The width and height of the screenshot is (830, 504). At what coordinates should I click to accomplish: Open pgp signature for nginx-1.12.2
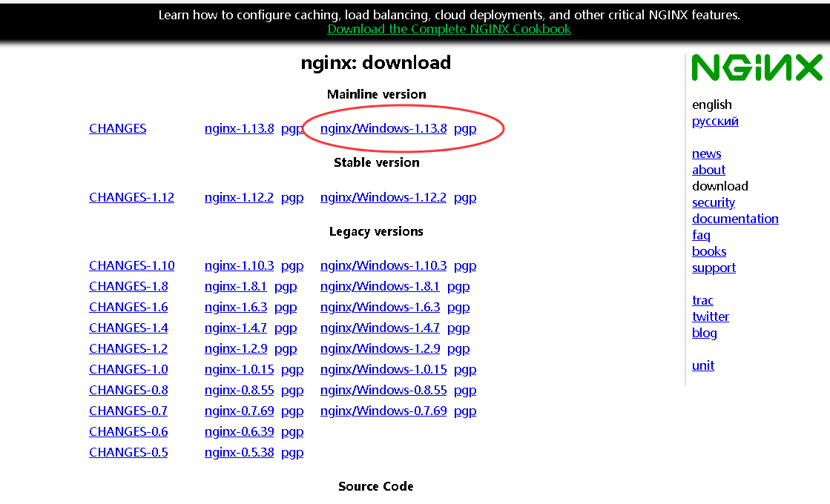[292, 198]
